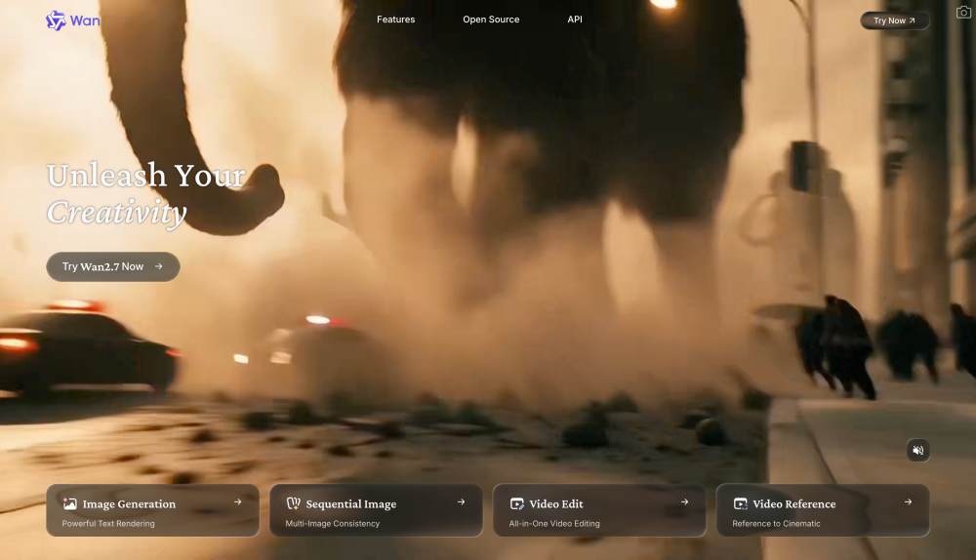Click Try Wan2.7 Now button
This screenshot has width=976, height=560.
pos(112,266)
